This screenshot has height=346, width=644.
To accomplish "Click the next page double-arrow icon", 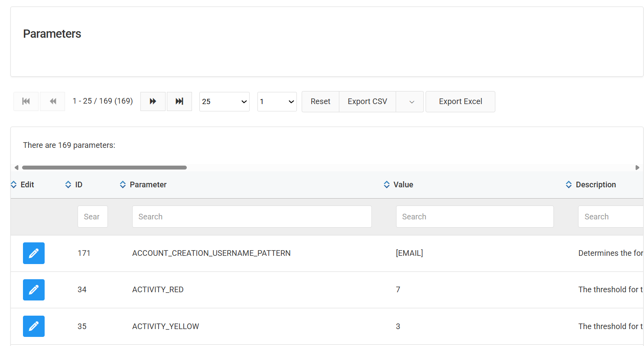I will coord(153,101).
